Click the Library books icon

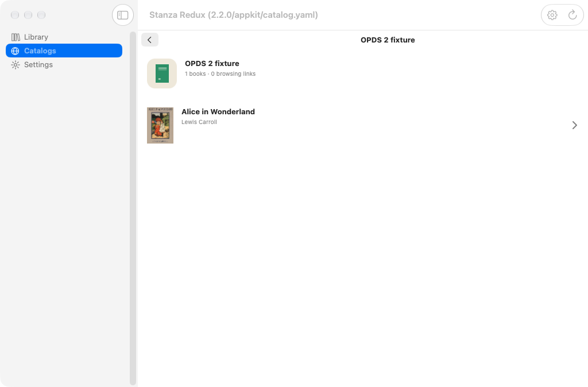click(x=16, y=37)
